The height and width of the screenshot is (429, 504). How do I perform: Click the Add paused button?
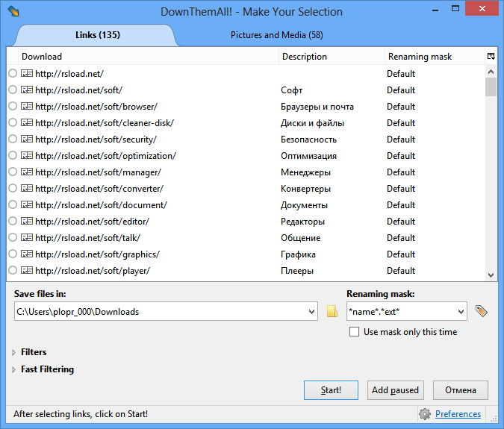394,390
